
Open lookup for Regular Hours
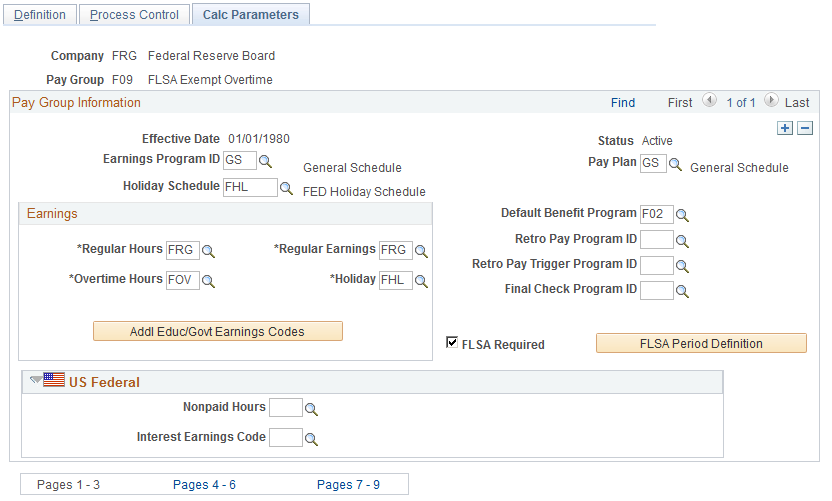point(209,251)
